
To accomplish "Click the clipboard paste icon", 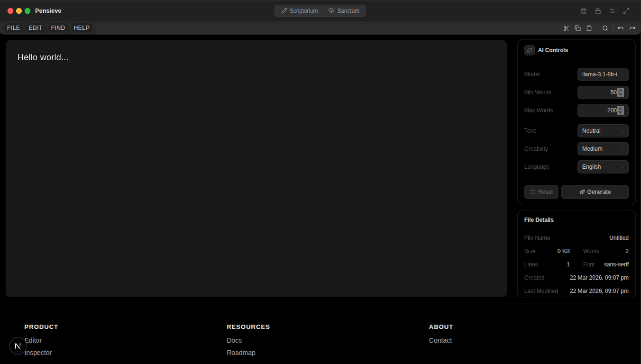I will [589, 28].
